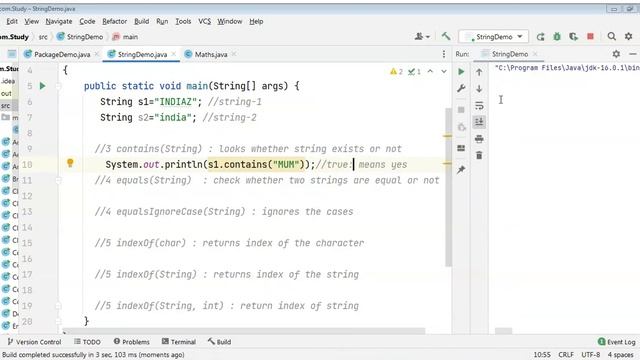The image size is (640, 360).
Task: Open the StringDemo run configuration dropdown
Action: (x=493, y=37)
